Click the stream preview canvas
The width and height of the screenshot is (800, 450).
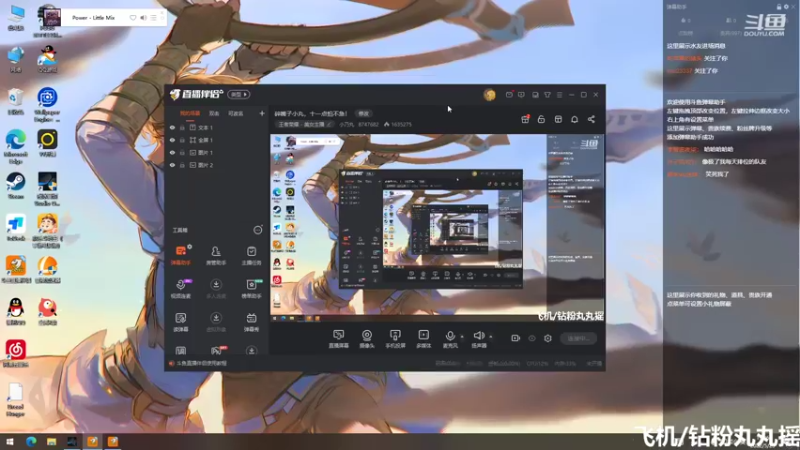[x=437, y=228]
